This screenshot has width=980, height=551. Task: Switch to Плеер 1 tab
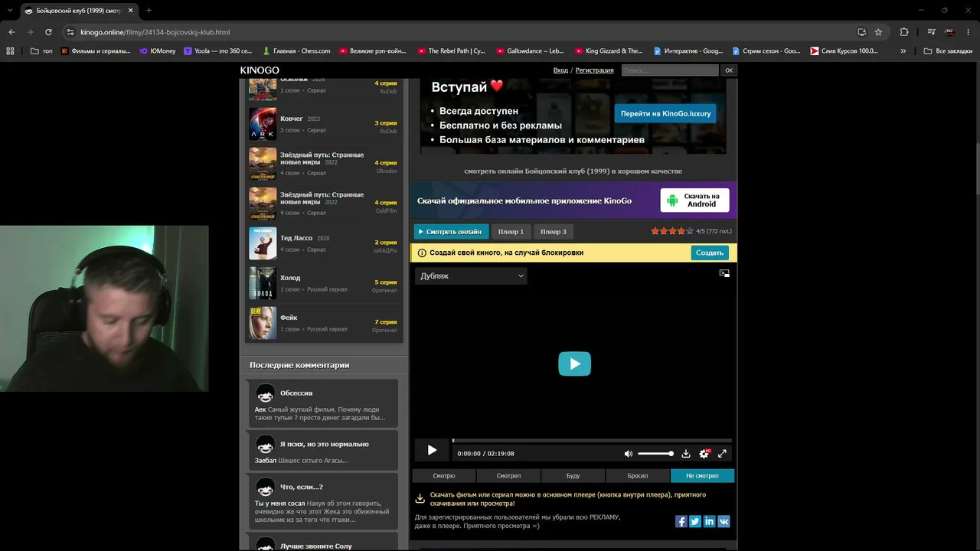pyautogui.click(x=511, y=232)
